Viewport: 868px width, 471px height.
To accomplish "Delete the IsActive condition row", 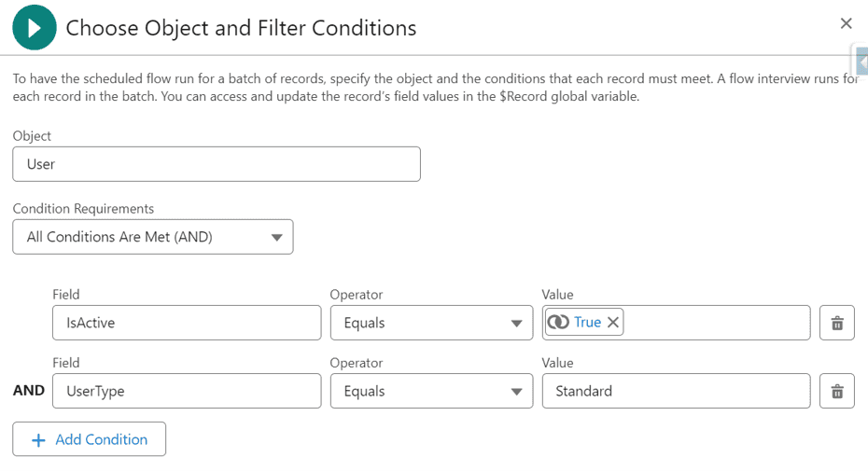I will click(837, 323).
